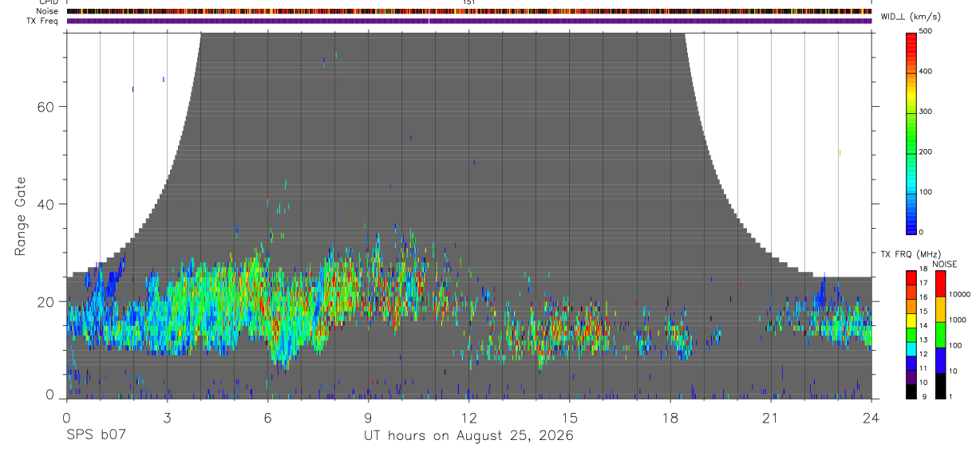Click the TX FRQ (MHz) color scale
Viewport: 980px width, 452px height.
pos(911,335)
